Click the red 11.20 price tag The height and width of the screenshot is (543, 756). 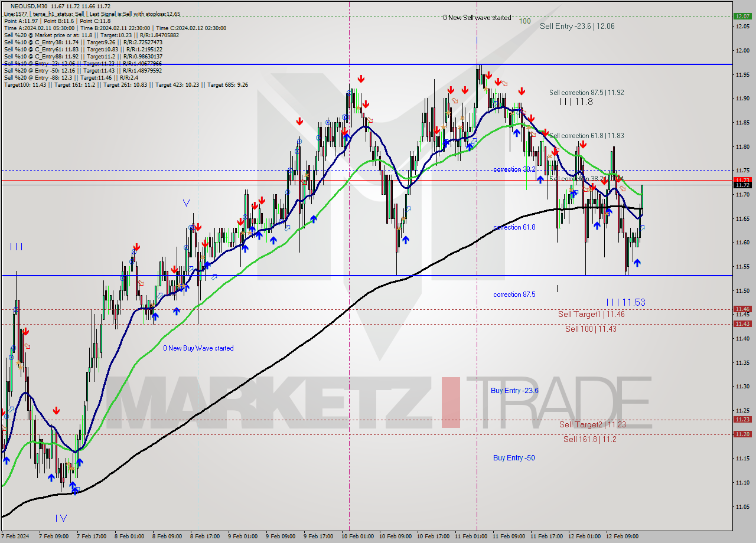[742, 434]
